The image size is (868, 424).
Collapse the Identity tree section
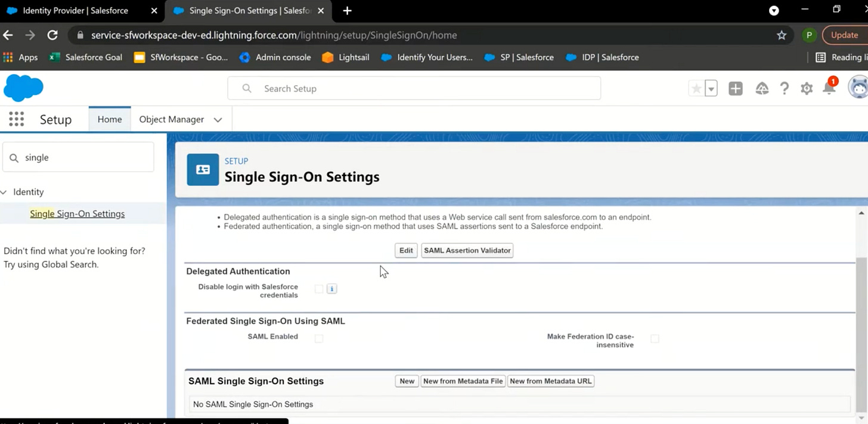pos(4,192)
